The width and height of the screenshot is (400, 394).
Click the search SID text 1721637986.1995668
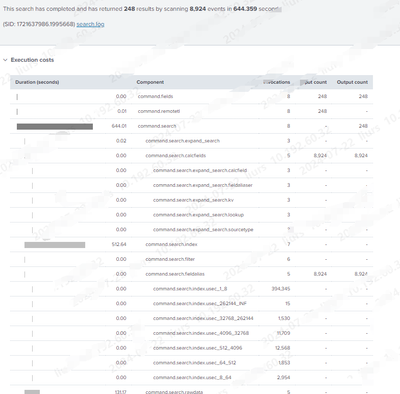[46, 24]
